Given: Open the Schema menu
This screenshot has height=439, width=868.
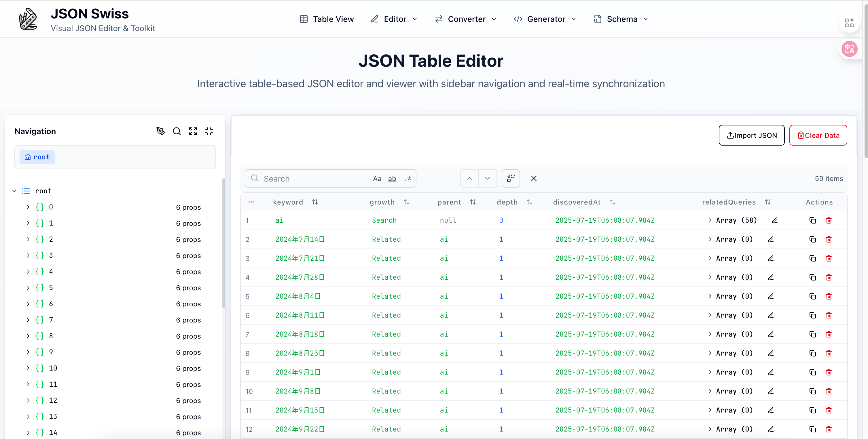Looking at the screenshot, I should 621,19.
